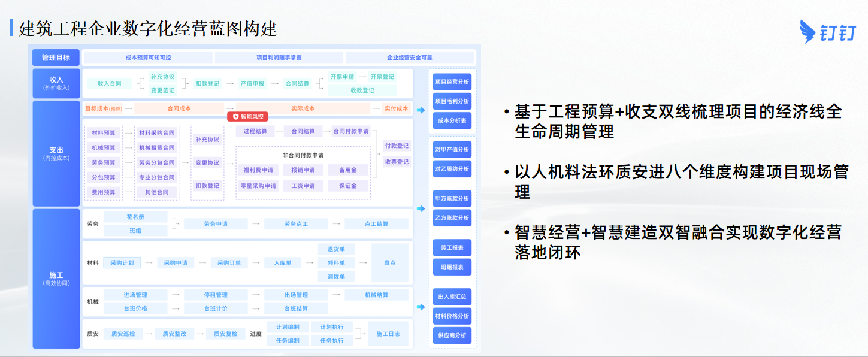Click the 施工日志 box
The height and width of the screenshot is (357, 868).
click(388, 334)
